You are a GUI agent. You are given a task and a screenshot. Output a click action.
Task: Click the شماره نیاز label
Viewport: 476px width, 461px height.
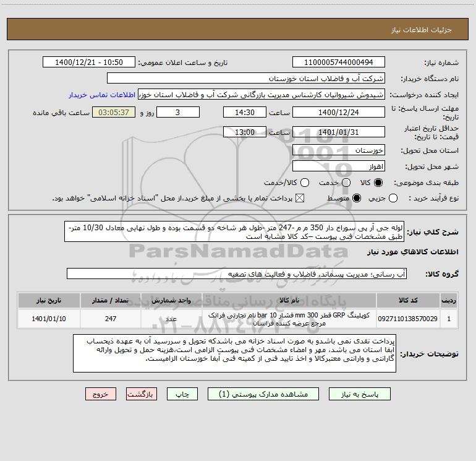pyautogui.click(x=441, y=63)
